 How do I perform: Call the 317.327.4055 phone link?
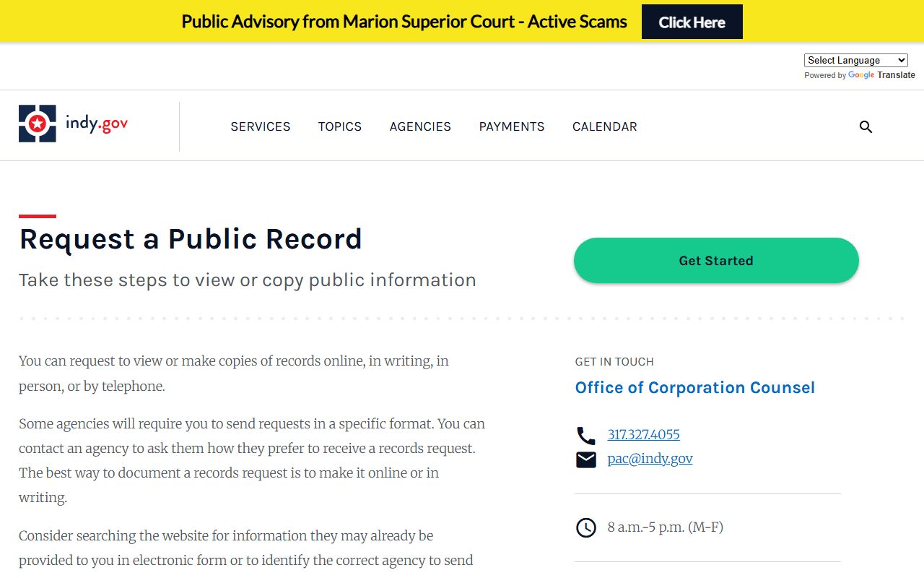(x=644, y=434)
